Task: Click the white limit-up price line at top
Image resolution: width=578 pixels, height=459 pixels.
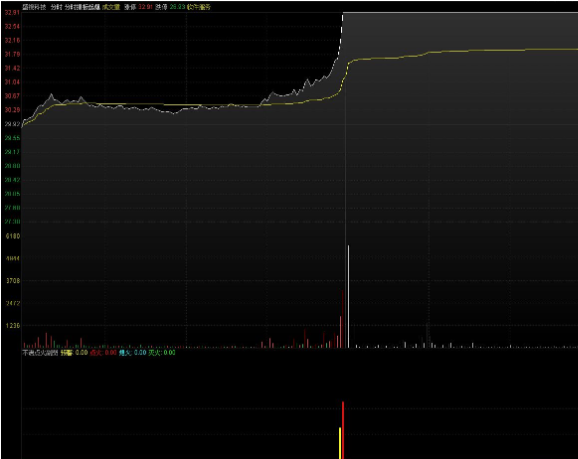Action: pos(460,13)
